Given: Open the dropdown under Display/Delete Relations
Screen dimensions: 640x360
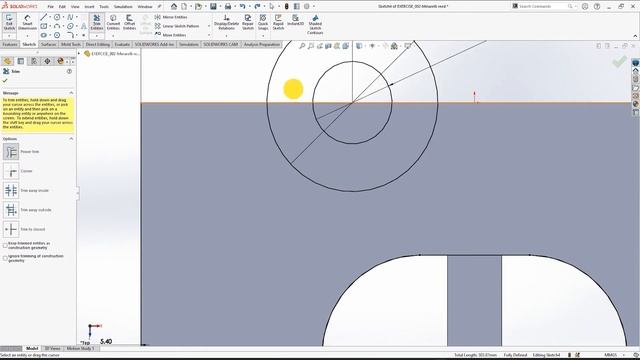Looking at the screenshot, I should (226, 36).
